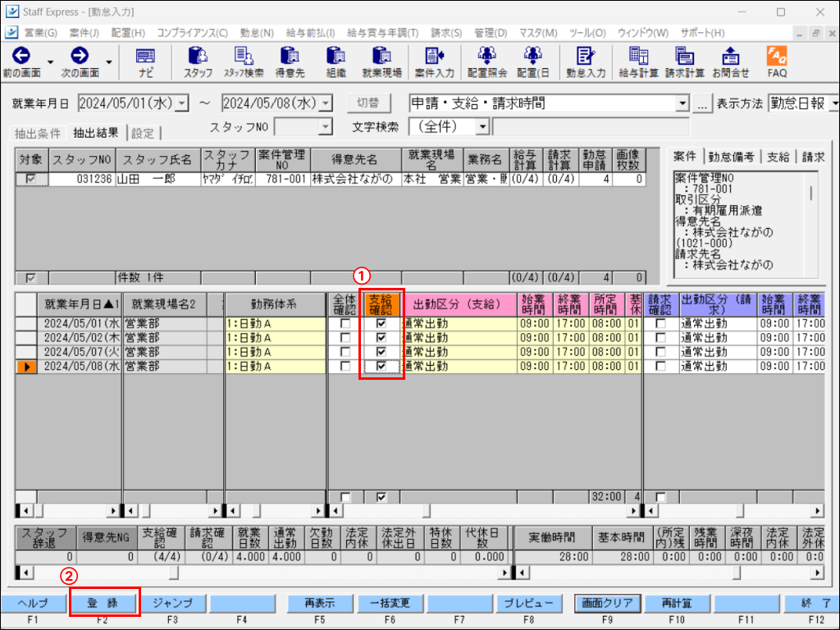Toggle the 請求確認 footer total checkbox
Viewport: 840px width, 630px height.
[x=660, y=497]
